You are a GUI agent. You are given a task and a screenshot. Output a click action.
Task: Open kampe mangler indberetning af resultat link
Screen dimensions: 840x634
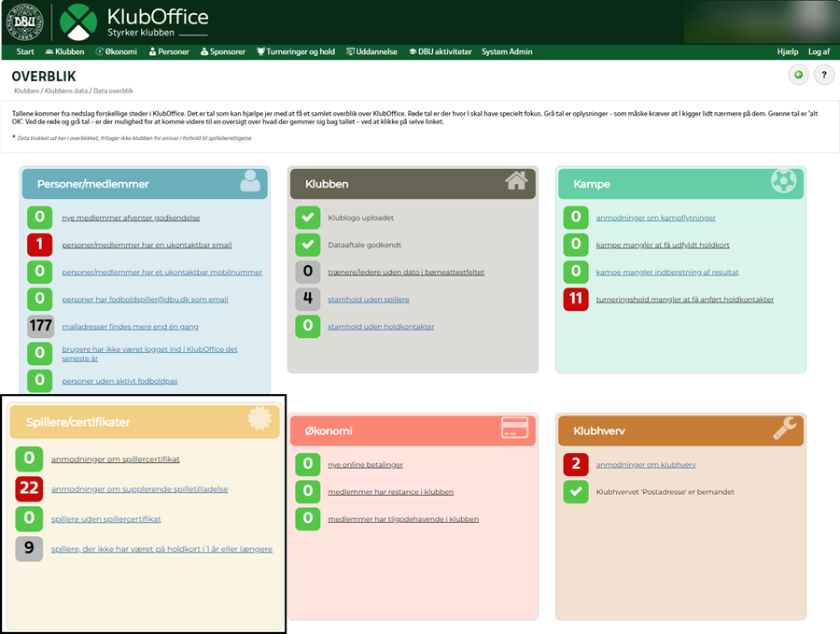pyautogui.click(x=667, y=273)
